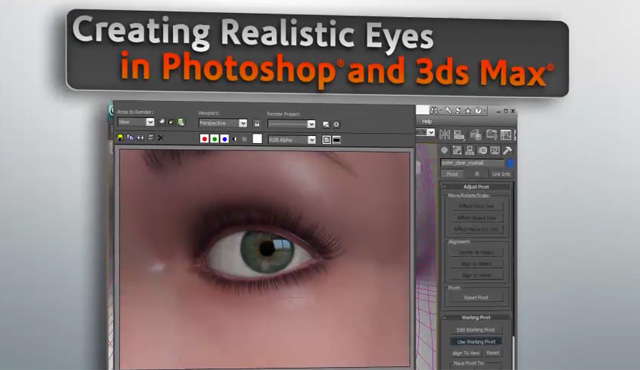Viewport: 640px width, 370px height.
Task: Click the Reset Pivot button
Action: tap(476, 298)
